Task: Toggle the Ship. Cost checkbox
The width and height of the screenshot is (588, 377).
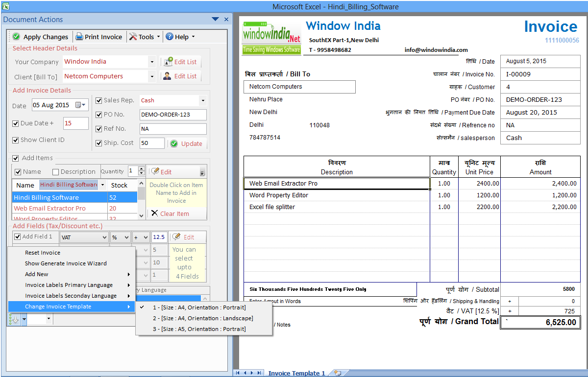Action: (x=99, y=143)
